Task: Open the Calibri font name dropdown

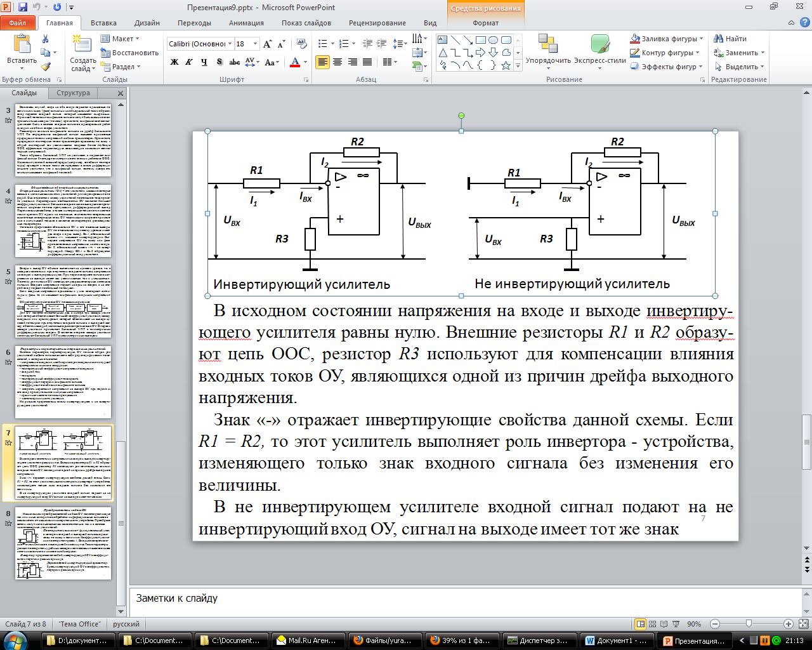Action: tap(230, 44)
